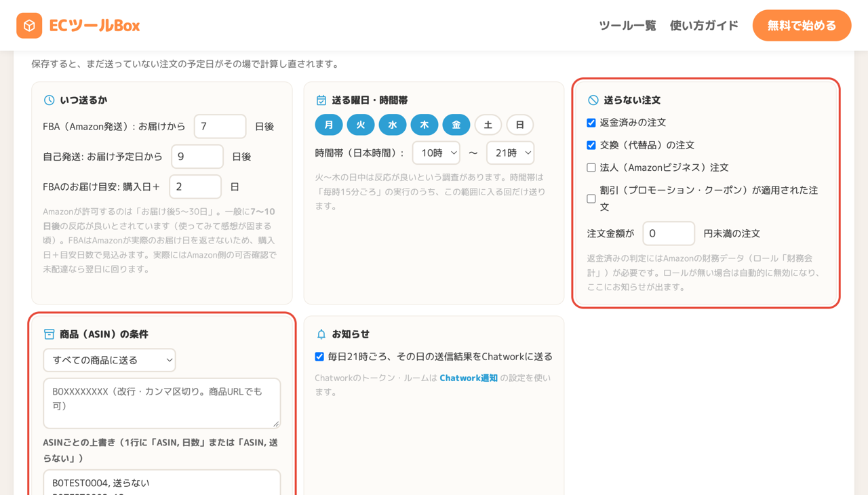Check the 法人（Amazonビジネス）注文 checkbox
This screenshot has height=495, width=868.
[591, 167]
